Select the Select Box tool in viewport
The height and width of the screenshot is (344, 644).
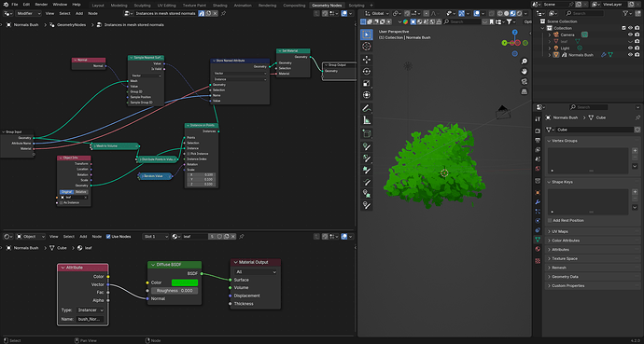coord(367,34)
